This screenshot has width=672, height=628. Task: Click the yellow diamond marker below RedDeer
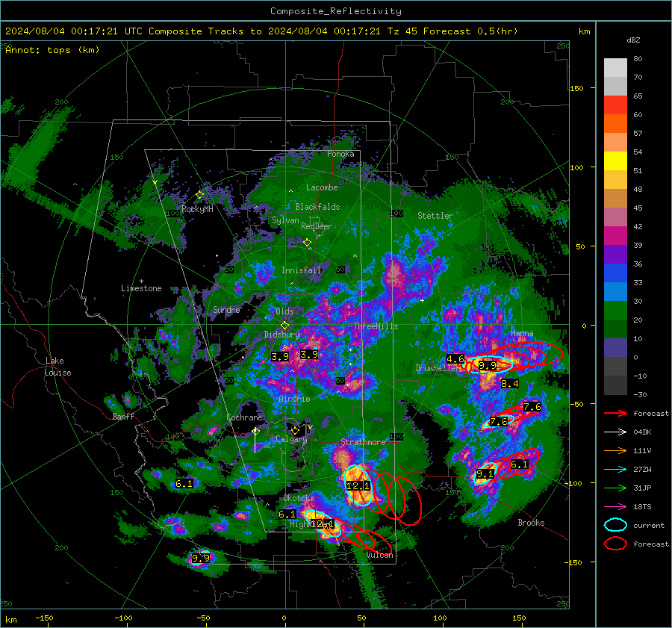pos(308,243)
